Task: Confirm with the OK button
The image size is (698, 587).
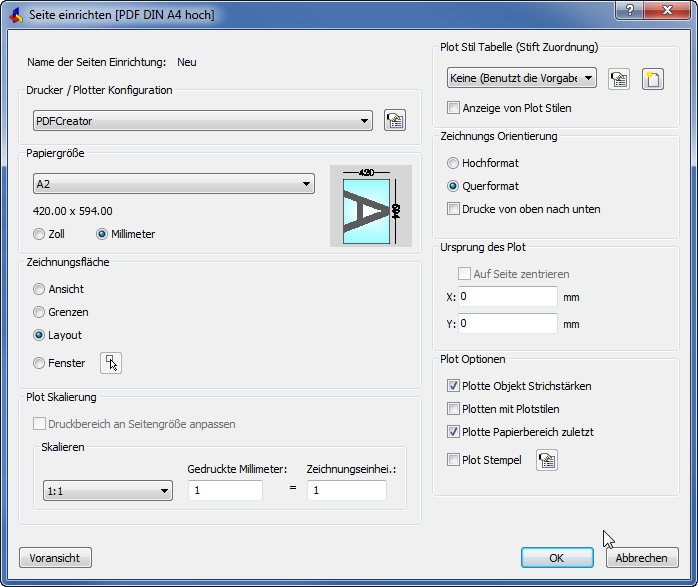Action: (557, 558)
